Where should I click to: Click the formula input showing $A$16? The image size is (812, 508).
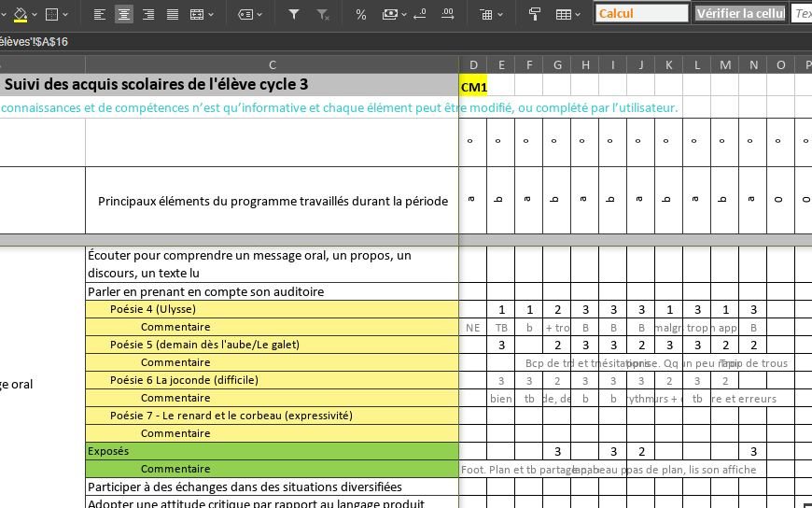pyautogui.click(x=406, y=41)
